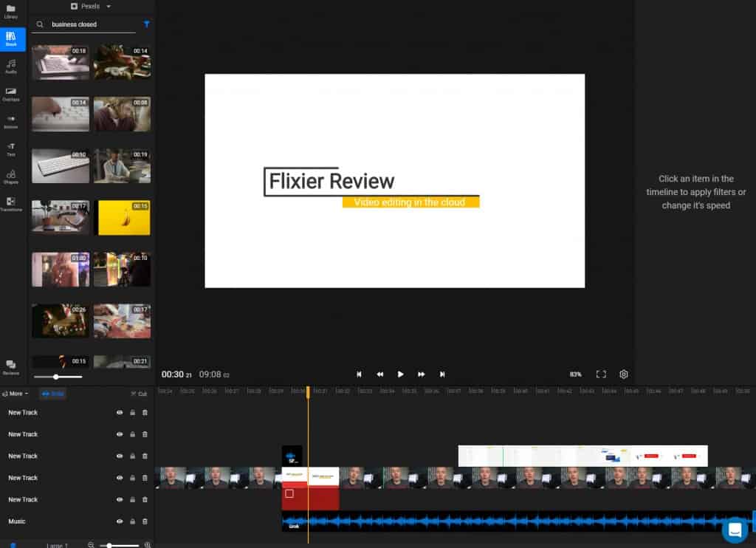Toggle visibility of the third New Track
The image size is (756, 548).
click(120, 456)
